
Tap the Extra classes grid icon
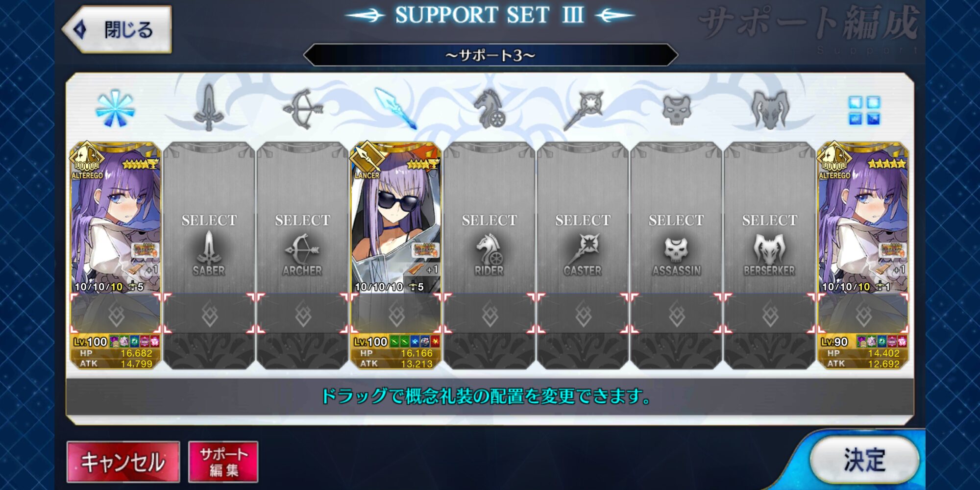pos(864,110)
